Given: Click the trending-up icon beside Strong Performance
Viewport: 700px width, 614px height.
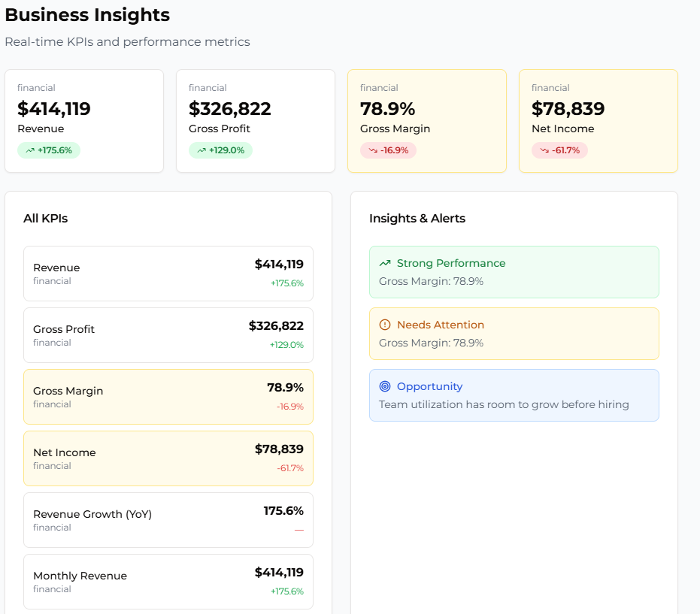Looking at the screenshot, I should tap(384, 263).
